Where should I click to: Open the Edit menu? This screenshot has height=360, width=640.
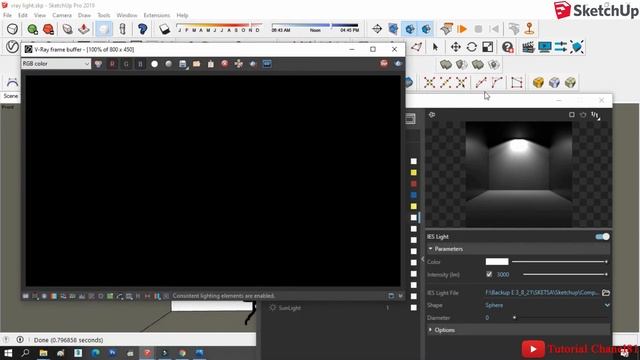click(x=23, y=15)
